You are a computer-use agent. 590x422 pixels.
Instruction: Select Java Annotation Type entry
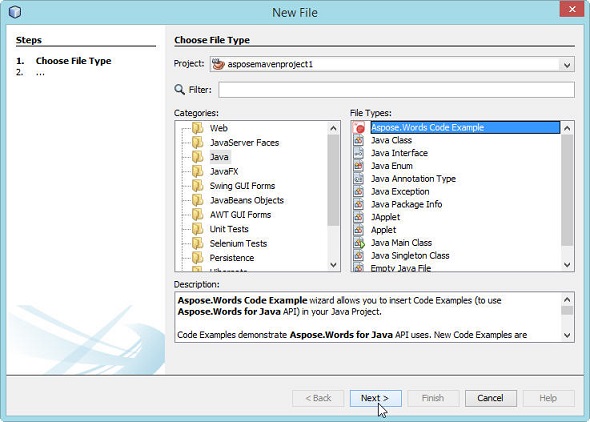(x=413, y=179)
